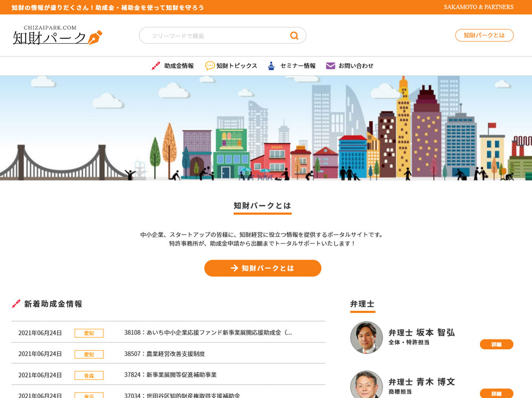Click the purple envelope icon beside お問い合わせ
This screenshot has width=532, height=398.
coord(330,66)
